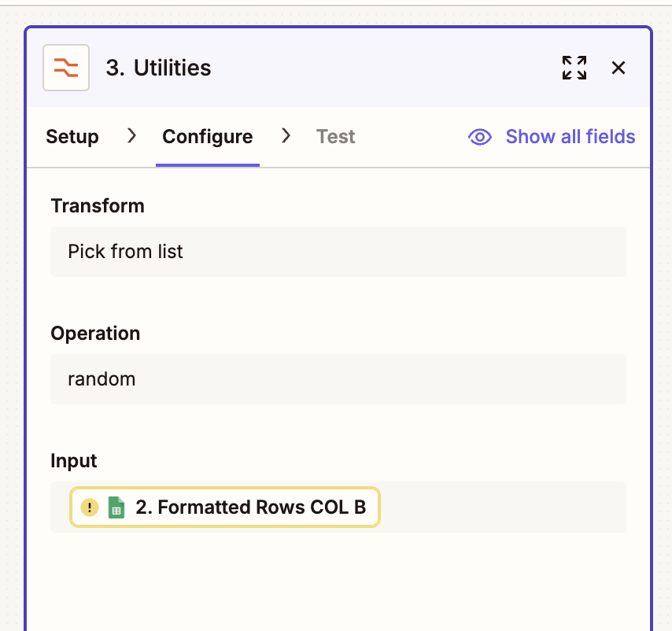Expand the step panel to full screen

pos(574,68)
